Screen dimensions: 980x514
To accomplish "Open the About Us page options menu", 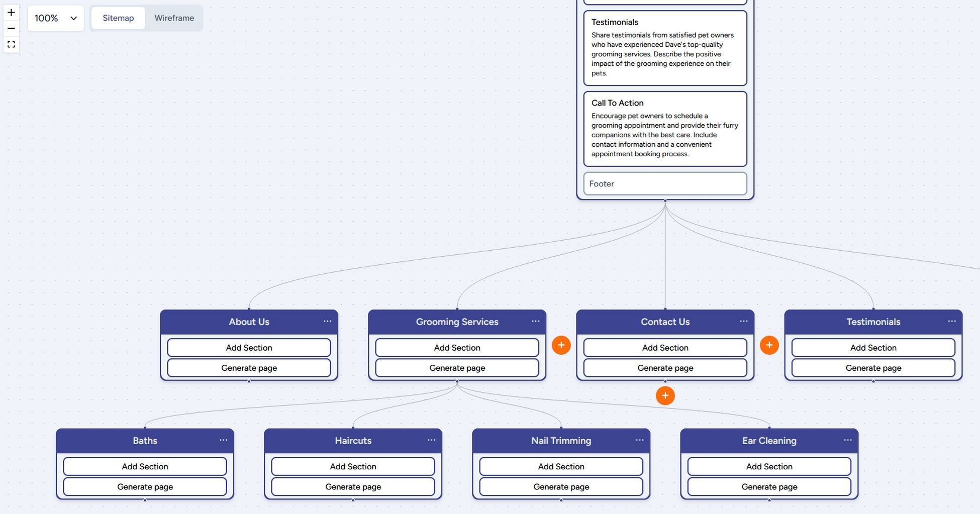I will (327, 322).
